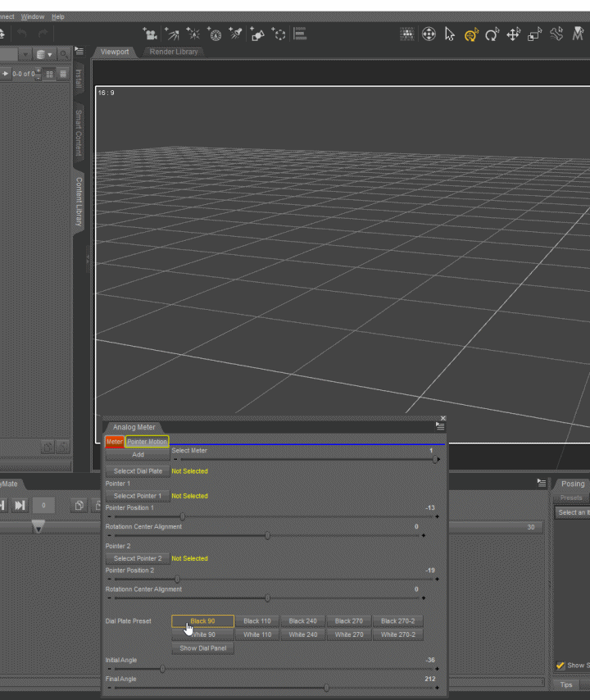The width and height of the screenshot is (590, 700).
Task: Select the Scale tool
Action: click(534, 34)
